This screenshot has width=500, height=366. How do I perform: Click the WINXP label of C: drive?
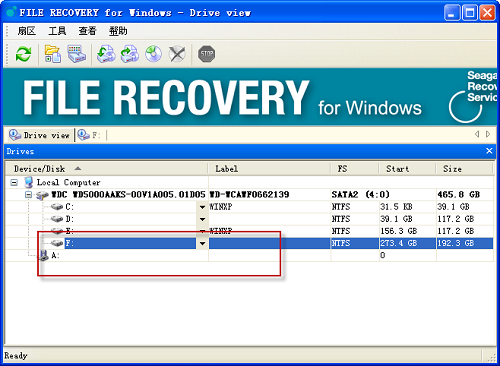coord(221,207)
